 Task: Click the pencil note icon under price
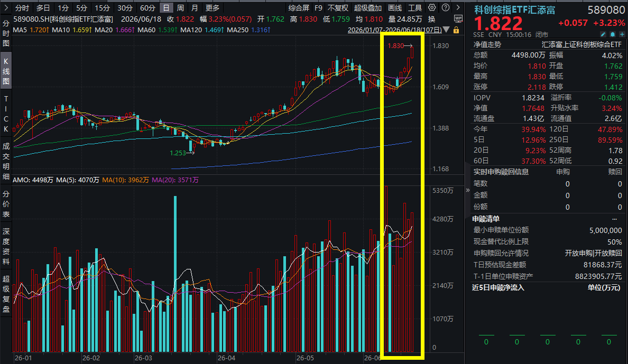pyautogui.click(x=603, y=35)
